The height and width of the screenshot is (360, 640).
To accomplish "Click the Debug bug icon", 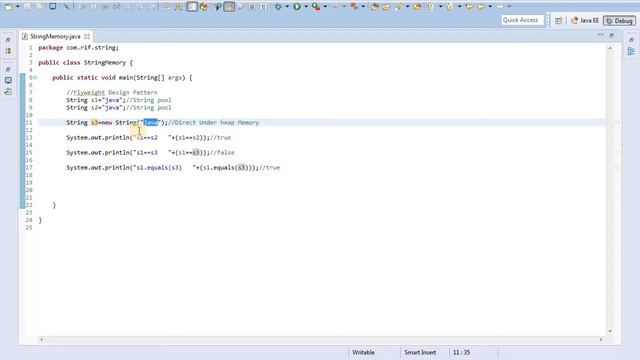I will (278, 7).
